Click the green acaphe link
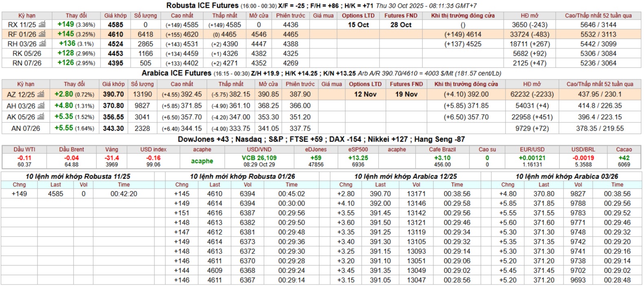The image size is (644, 286). (x=202, y=161)
